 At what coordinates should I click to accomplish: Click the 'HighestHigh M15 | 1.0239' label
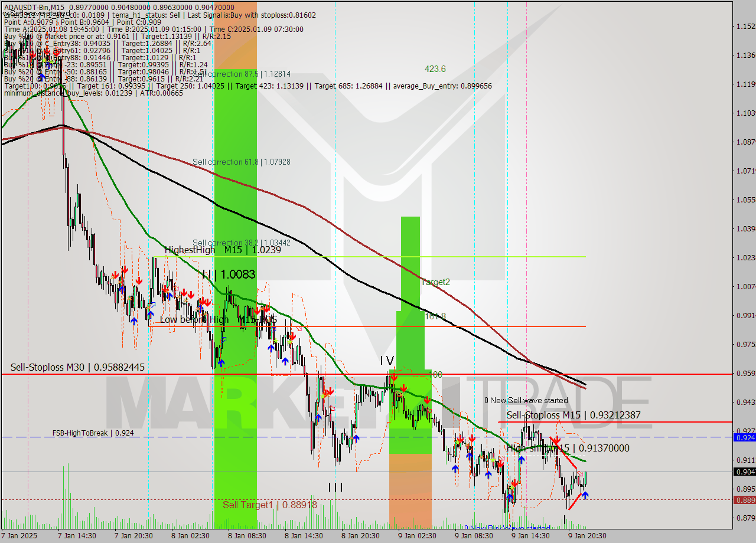[x=223, y=250]
